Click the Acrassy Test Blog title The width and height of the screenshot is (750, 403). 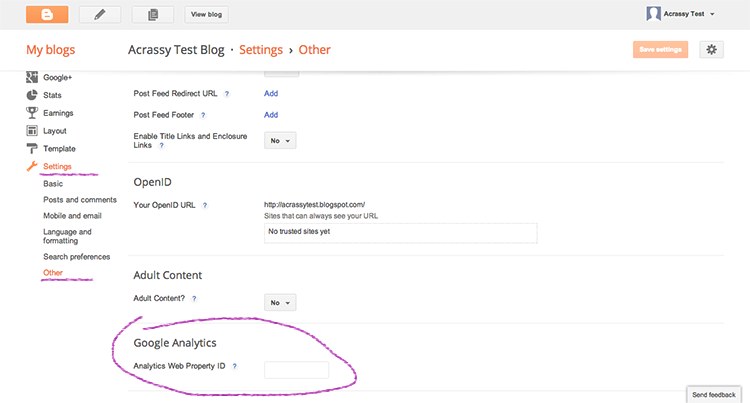click(176, 50)
